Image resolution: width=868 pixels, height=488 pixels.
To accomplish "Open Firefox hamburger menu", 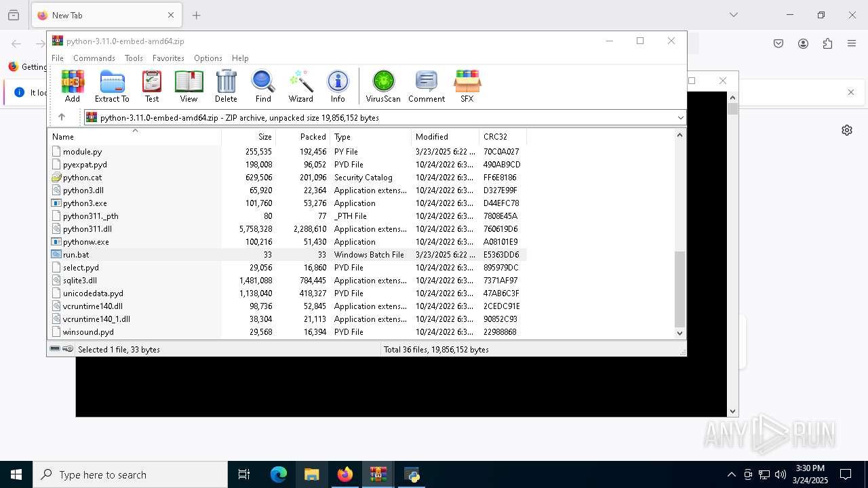I will click(x=852, y=43).
